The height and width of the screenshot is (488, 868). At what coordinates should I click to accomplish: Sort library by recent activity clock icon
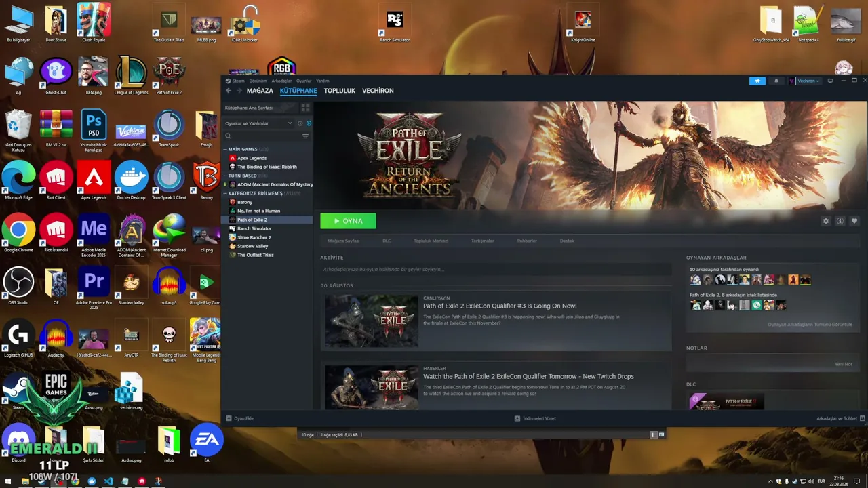pyautogui.click(x=300, y=123)
